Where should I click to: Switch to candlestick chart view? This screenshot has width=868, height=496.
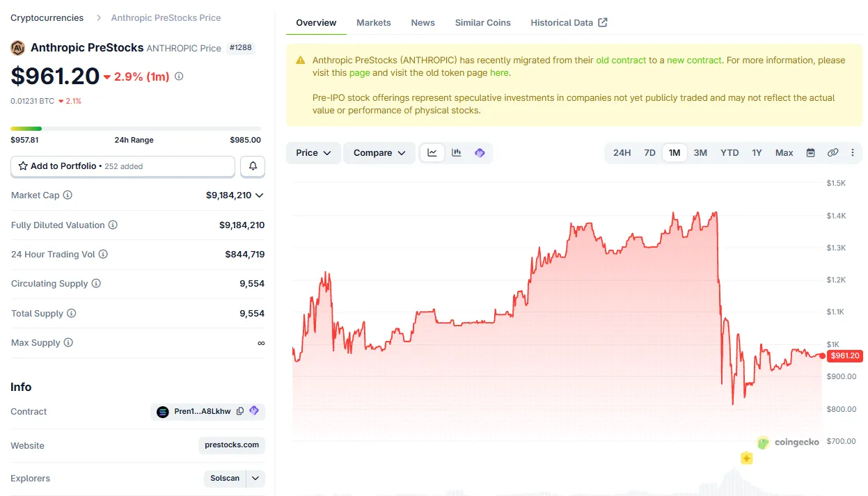(x=457, y=153)
